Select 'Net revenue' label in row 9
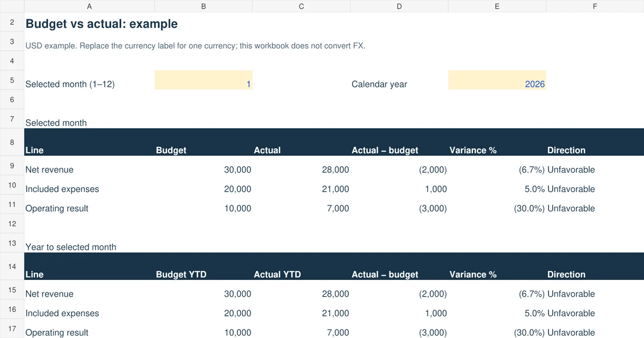 click(49, 170)
